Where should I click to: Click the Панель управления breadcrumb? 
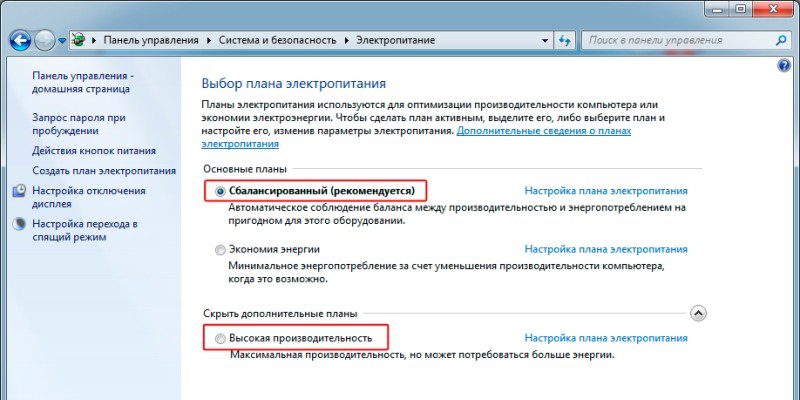[151, 40]
